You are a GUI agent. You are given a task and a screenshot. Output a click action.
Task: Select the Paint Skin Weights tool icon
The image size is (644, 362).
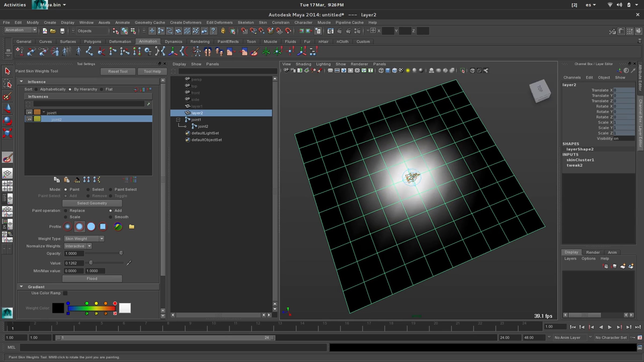coord(8,158)
